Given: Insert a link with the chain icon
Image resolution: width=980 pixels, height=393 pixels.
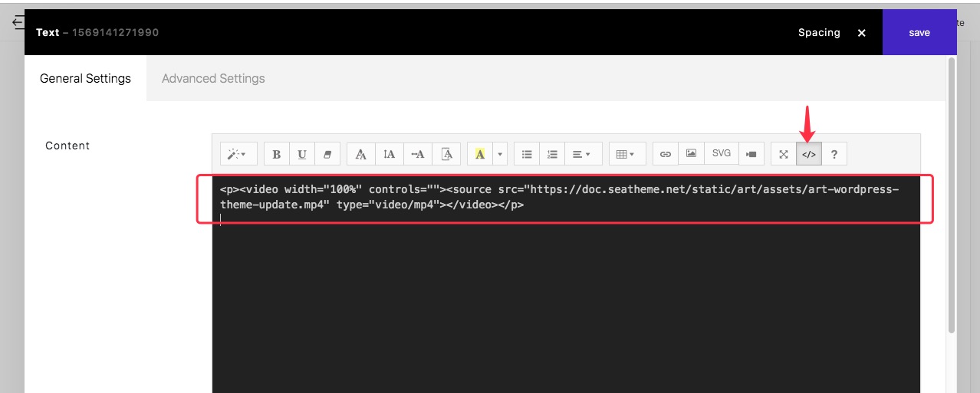Looking at the screenshot, I should pyautogui.click(x=666, y=154).
